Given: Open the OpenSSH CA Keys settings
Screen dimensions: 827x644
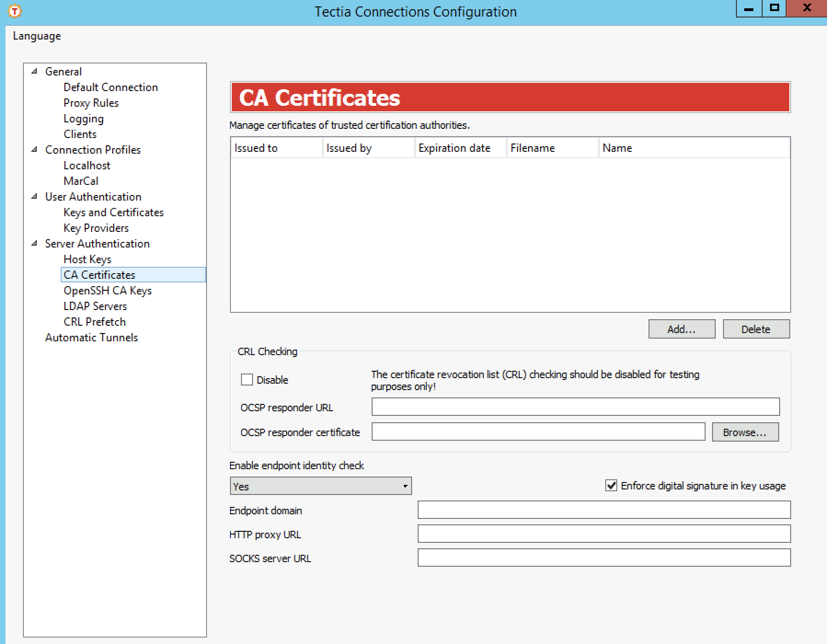Looking at the screenshot, I should pos(108,290).
